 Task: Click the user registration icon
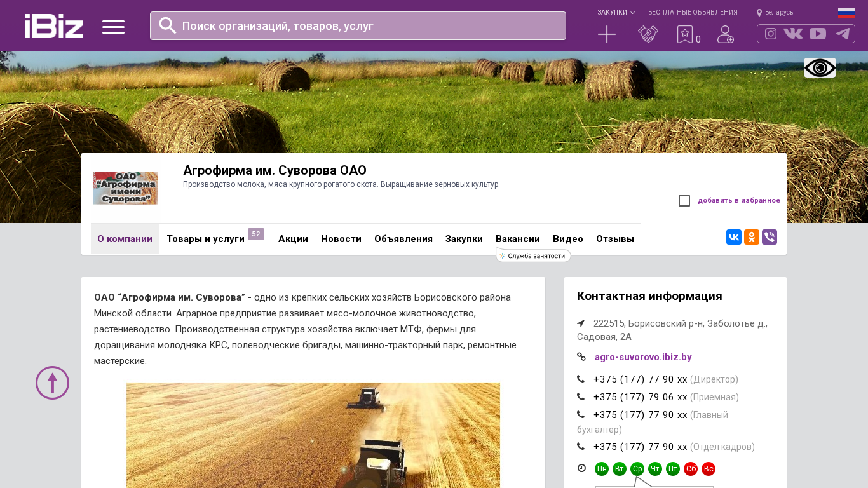[x=726, y=34]
